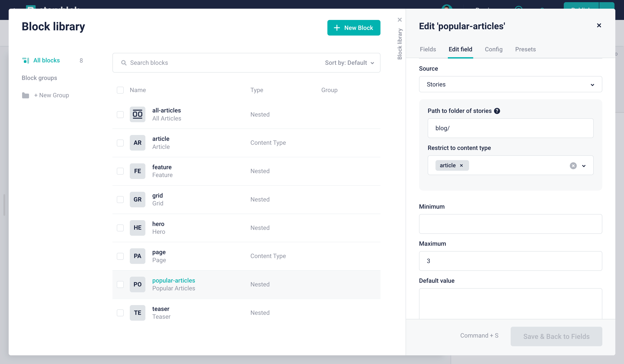The height and width of the screenshot is (364, 624).
Task: Click the FE icon of feature block
Action: click(x=137, y=171)
